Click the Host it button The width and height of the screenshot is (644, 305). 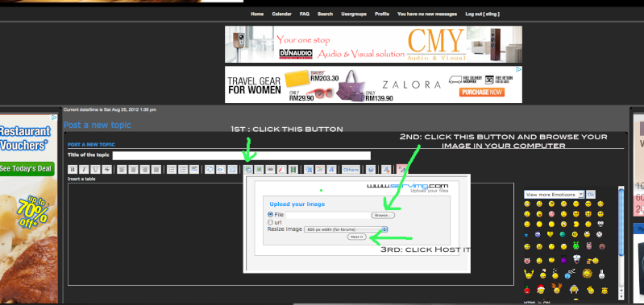356,237
